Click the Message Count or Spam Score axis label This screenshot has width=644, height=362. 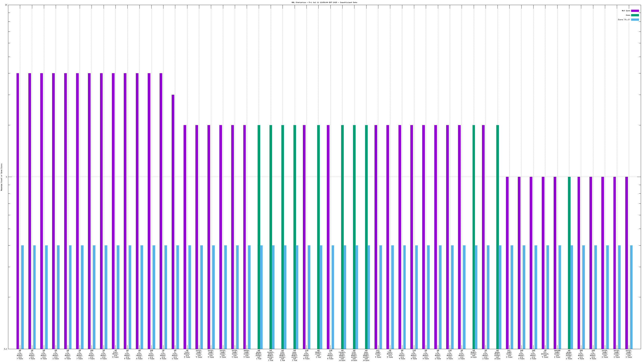click(1, 177)
